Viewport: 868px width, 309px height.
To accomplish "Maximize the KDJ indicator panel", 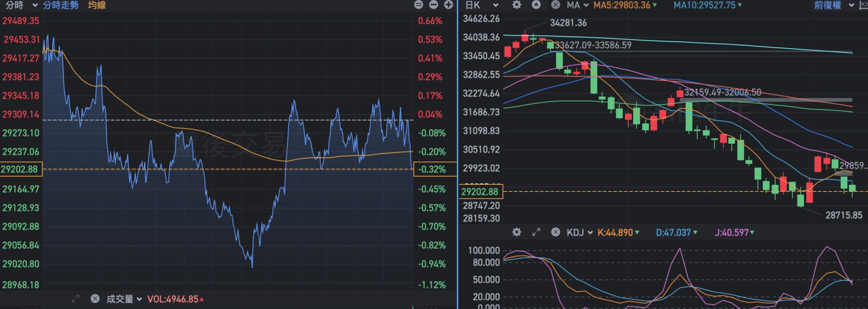I will pos(536,232).
